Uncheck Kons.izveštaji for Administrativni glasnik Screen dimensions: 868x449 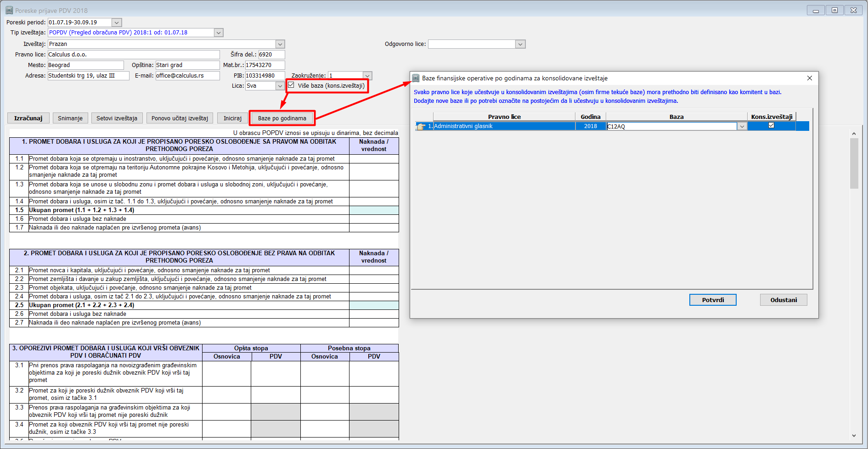tap(771, 125)
